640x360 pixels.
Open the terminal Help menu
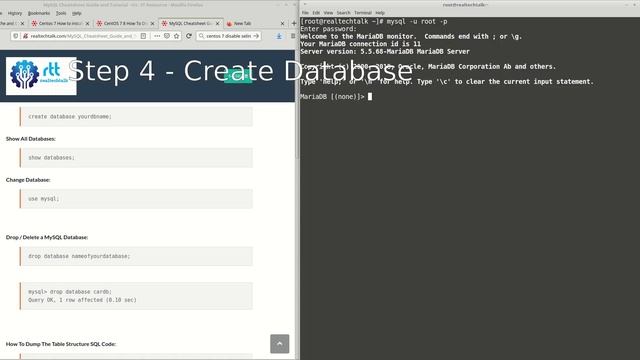(x=380, y=13)
